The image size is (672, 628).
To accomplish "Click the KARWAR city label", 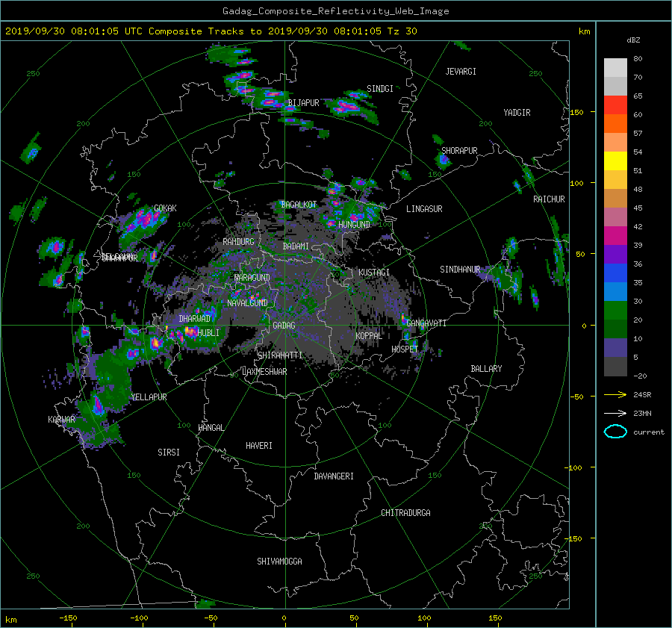I will (61, 420).
